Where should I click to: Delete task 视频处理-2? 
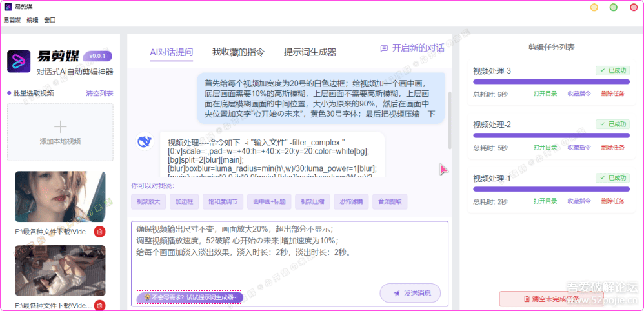pos(613,147)
